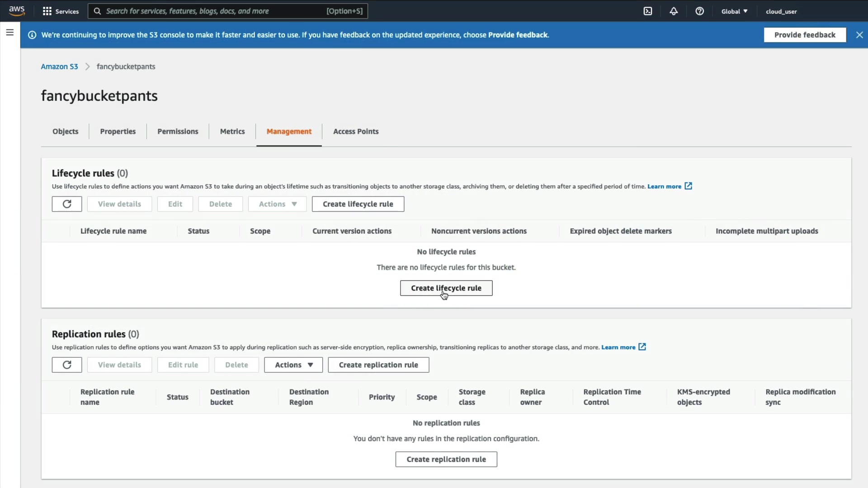Refresh the lifecycle rules list

67,204
